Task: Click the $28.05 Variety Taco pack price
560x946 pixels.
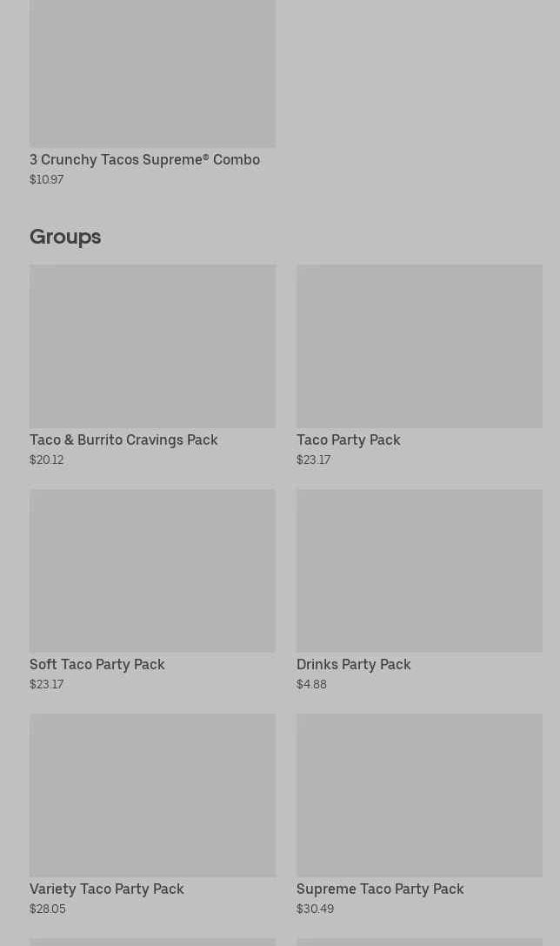Action: (x=48, y=909)
